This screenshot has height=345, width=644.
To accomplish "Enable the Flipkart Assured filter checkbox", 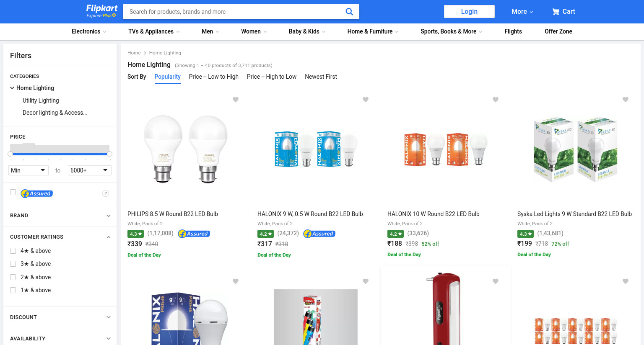I will tap(13, 192).
